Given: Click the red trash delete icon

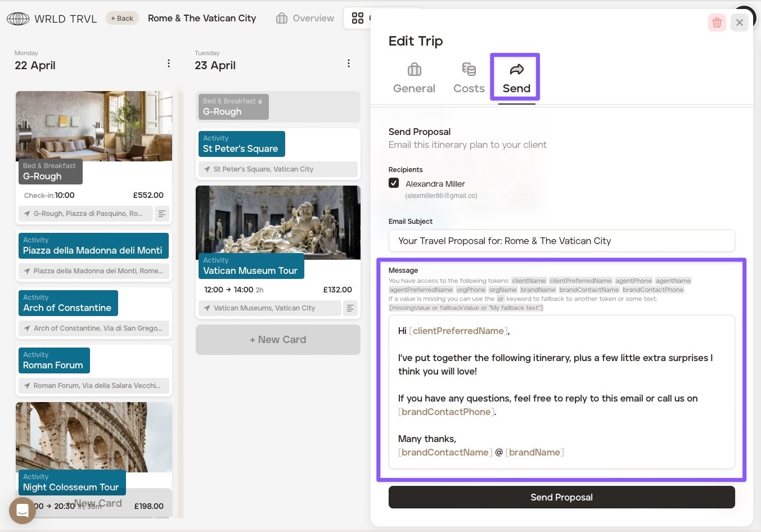Looking at the screenshot, I should (717, 22).
